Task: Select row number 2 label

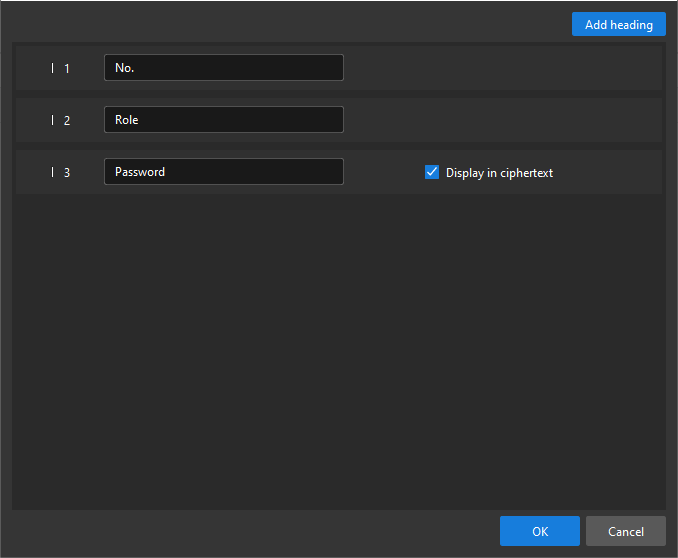Action: click(67, 121)
